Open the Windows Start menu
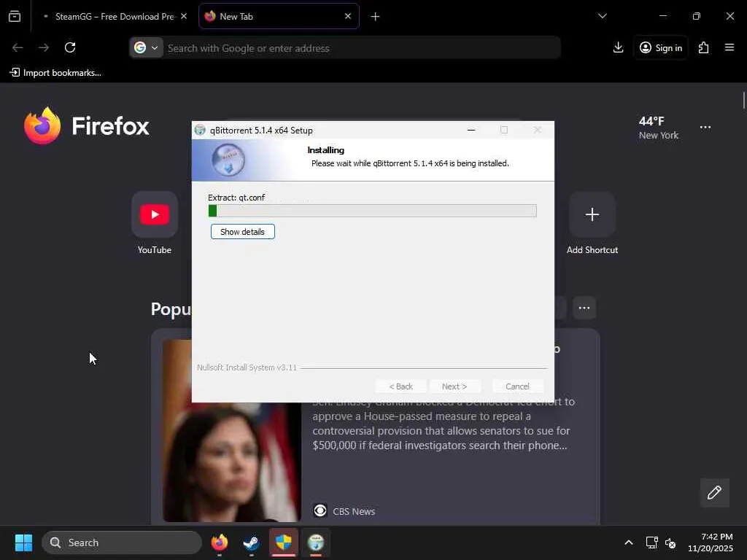This screenshot has width=747, height=560. click(23, 542)
